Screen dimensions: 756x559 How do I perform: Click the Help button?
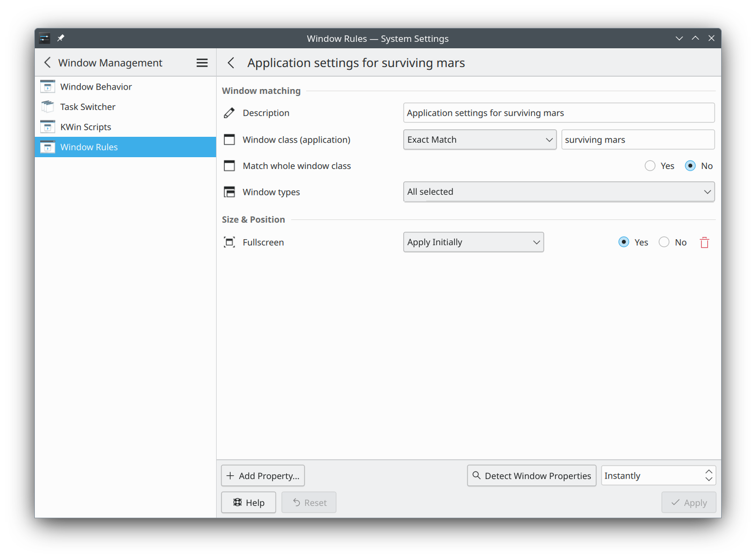tap(249, 502)
